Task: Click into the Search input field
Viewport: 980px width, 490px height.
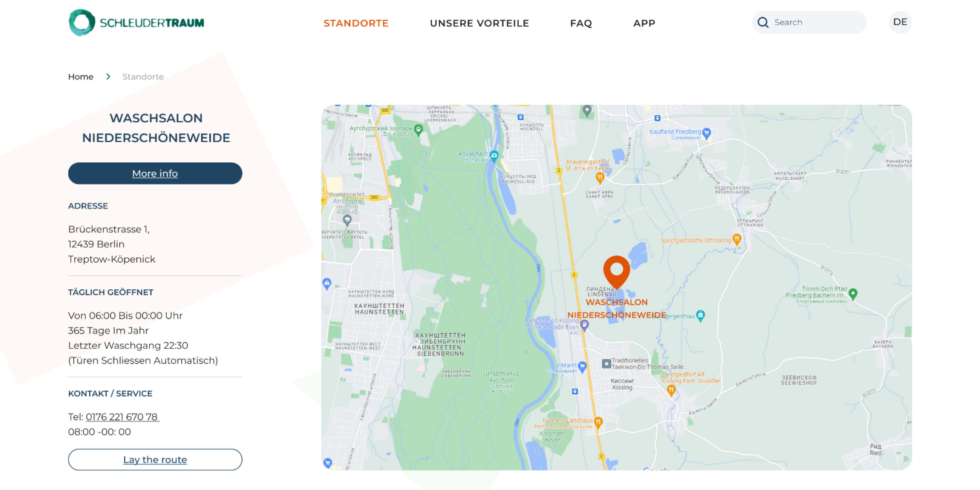Action: (809, 23)
